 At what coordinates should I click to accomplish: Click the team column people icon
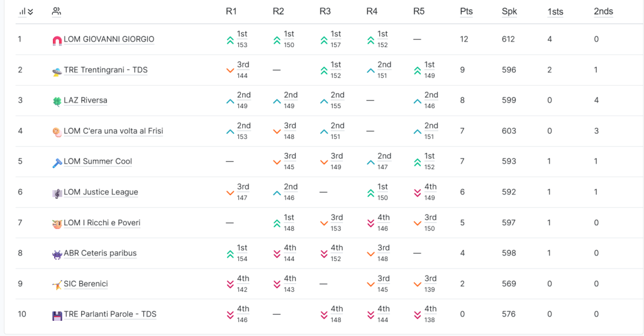point(57,11)
